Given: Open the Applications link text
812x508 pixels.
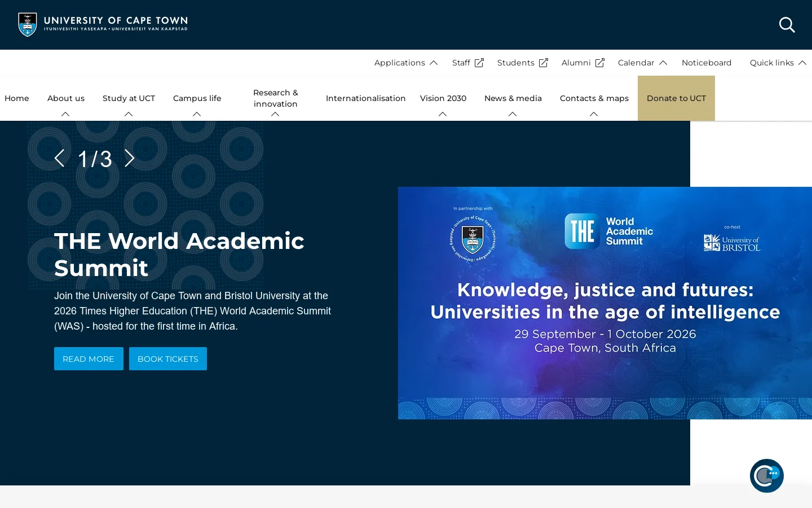Looking at the screenshot, I should pos(400,63).
